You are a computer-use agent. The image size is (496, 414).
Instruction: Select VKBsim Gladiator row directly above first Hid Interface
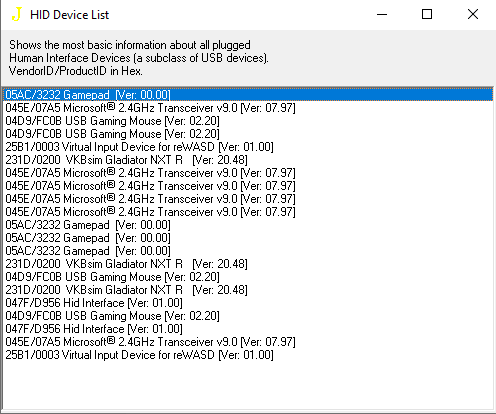(x=248, y=290)
